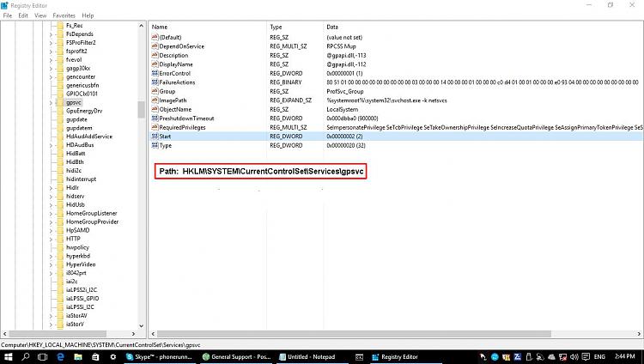
Task: Click values pane horizontal scroll right arrow
Action: [639, 334]
